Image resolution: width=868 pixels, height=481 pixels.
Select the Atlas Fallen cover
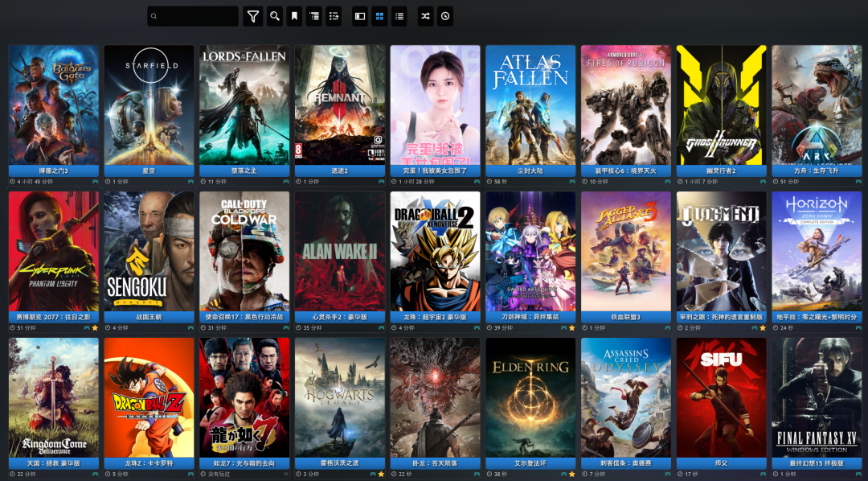[x=531, y=105]
